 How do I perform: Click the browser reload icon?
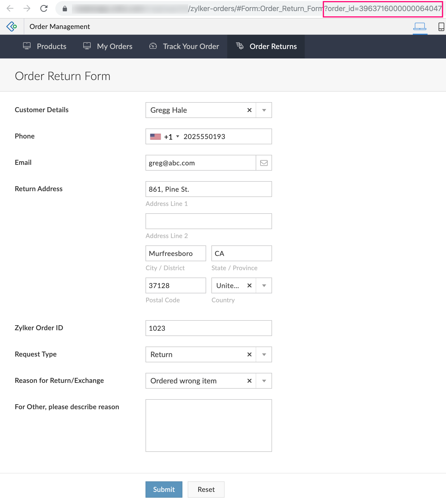point(44,9)
